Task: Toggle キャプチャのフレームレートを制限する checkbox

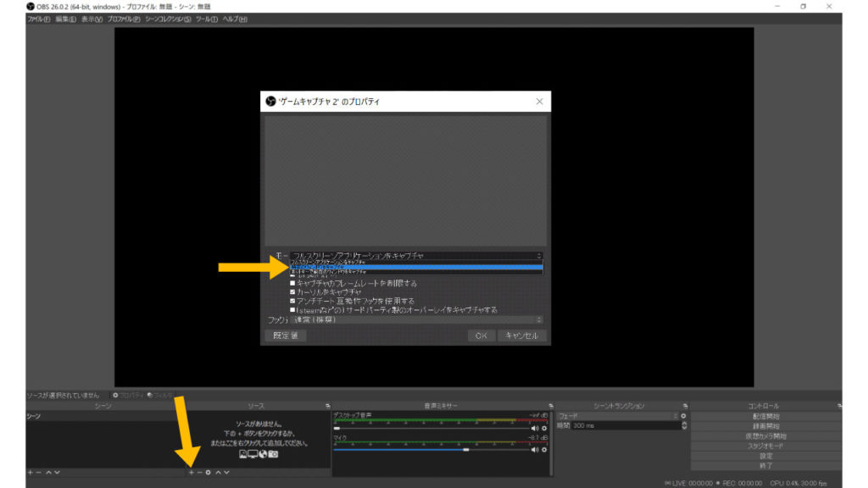Action: (292, 283)
